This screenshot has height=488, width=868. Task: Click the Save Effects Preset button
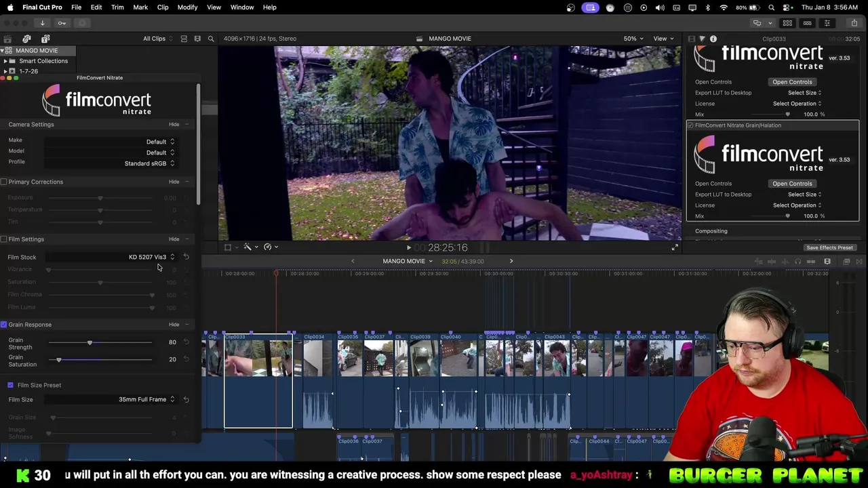coord(829,247)
